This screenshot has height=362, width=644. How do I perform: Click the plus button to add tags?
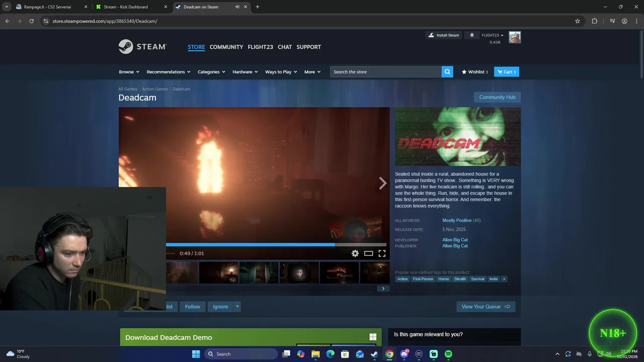[x=504, y=279]
